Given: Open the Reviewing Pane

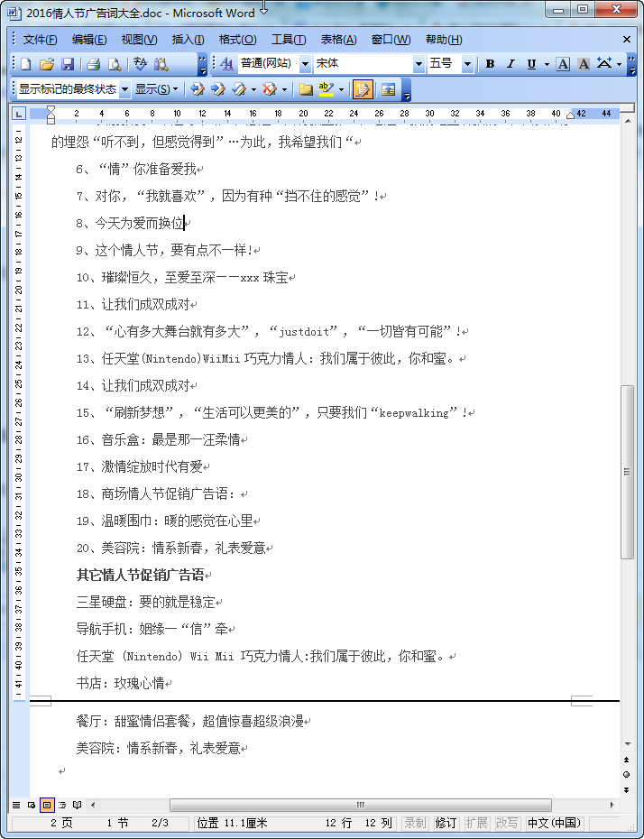Looking at the screenshot, I should [389, 89].
